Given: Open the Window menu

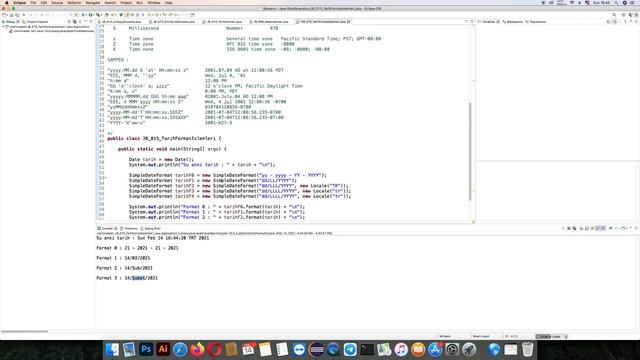Looking at the screenshot, I should (154, 2).
